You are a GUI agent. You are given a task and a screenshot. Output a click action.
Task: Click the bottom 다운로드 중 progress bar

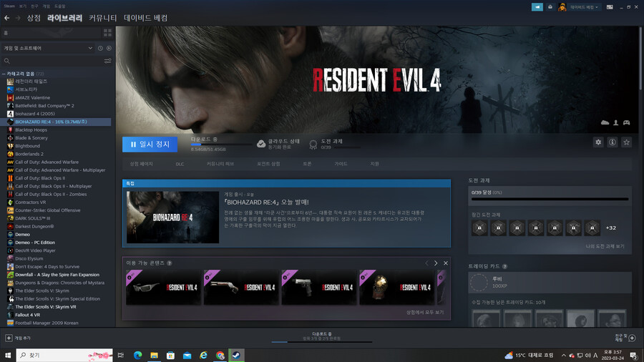(321, 341)
